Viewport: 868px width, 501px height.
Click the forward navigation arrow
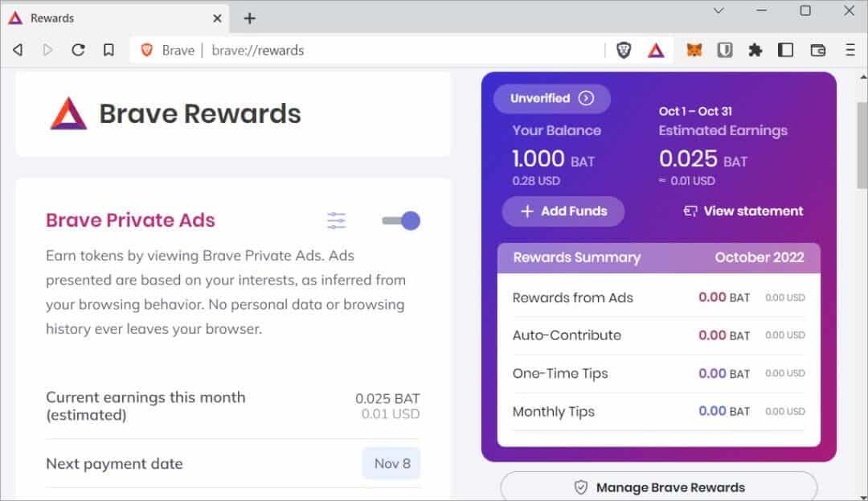47,51
